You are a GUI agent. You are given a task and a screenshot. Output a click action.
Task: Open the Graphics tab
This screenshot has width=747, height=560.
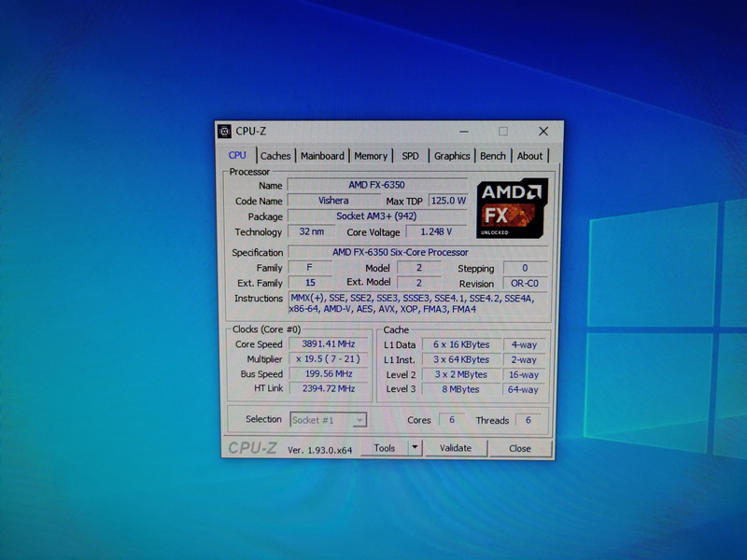[x=452, y=156]
